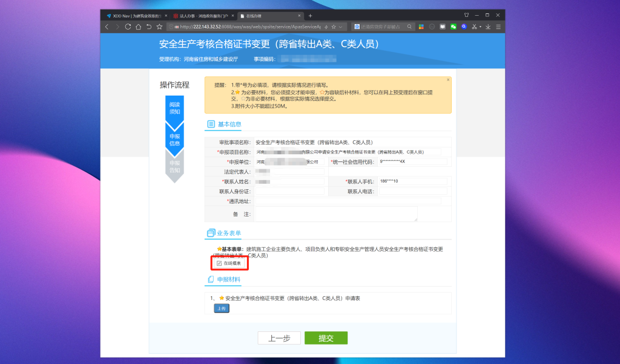Viewport: 620px width, 364px height.
Task: Bookmark page with toolbar star icon
Action: pyautogui.click(x=160, y=27)
